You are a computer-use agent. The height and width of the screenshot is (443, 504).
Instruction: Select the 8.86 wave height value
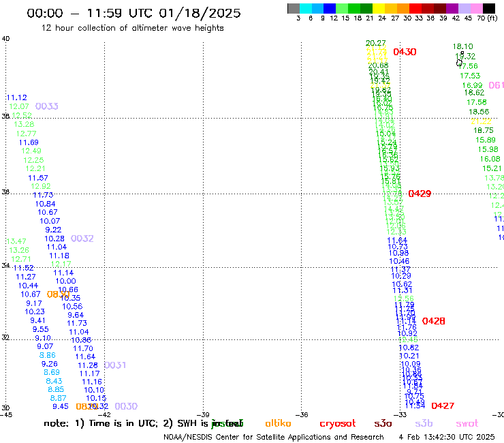[x=47, y=355]
